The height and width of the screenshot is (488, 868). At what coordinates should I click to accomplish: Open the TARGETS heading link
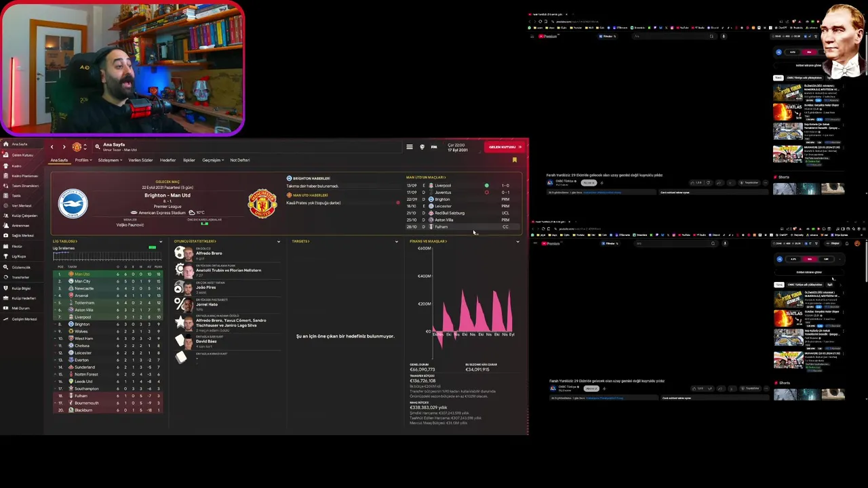click(300, 241)
